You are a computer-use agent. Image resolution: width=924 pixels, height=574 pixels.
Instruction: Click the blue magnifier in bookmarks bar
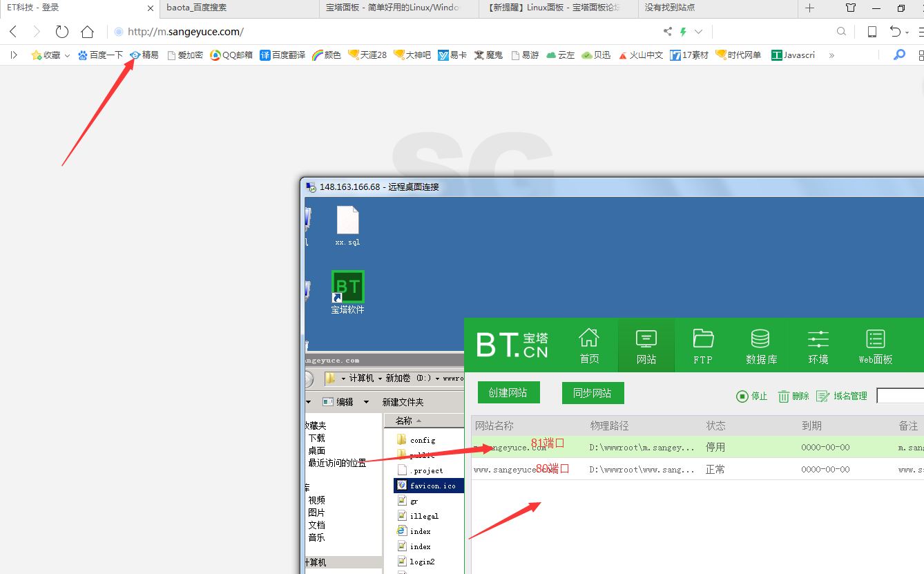click(899, 55)
